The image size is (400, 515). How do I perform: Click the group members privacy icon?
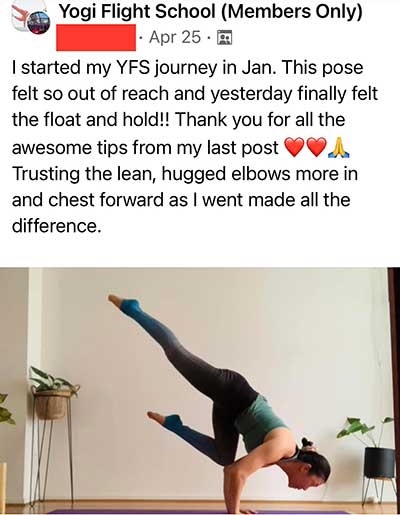[x=224, y=37]
